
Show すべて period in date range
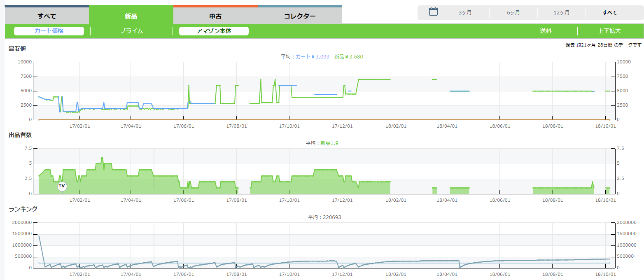click(609, 13)
